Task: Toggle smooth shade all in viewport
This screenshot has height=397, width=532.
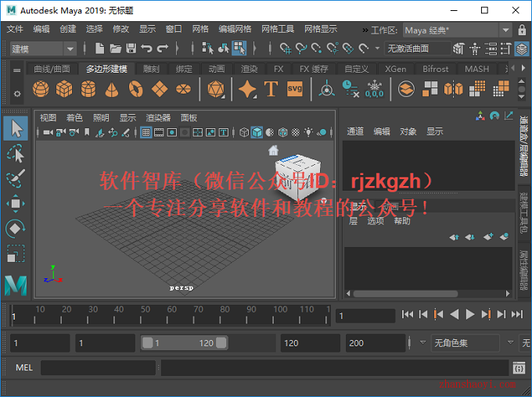Action: pos(257,133)
